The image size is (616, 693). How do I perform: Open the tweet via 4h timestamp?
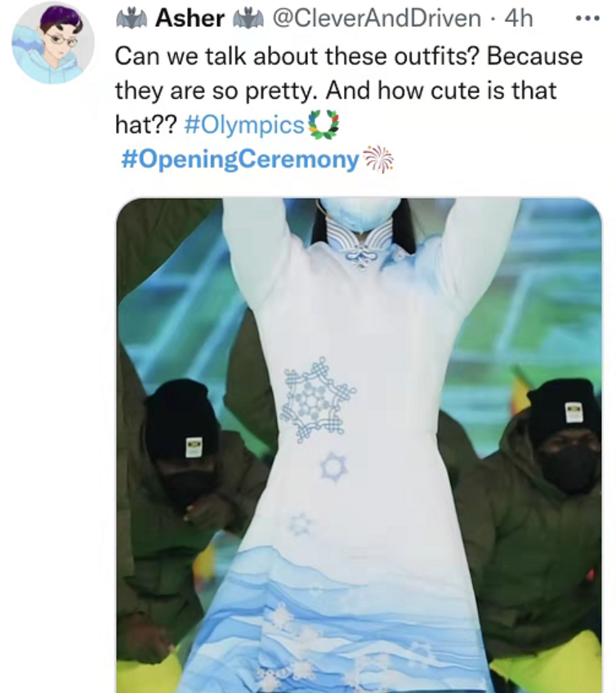pyautogui.click(x=520, y=19)
